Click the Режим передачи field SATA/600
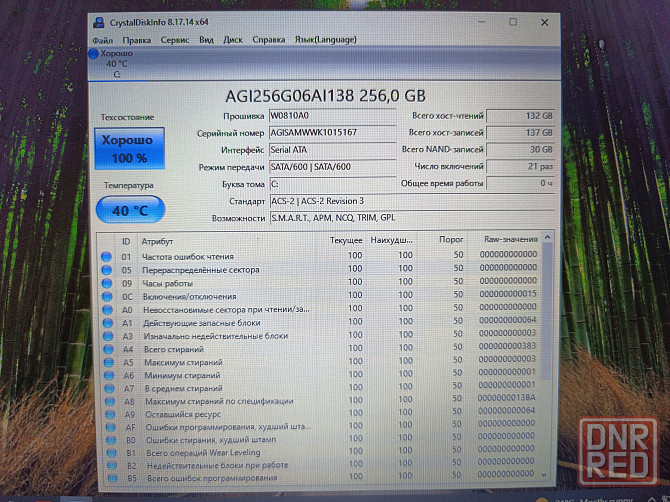 (332, 167)
